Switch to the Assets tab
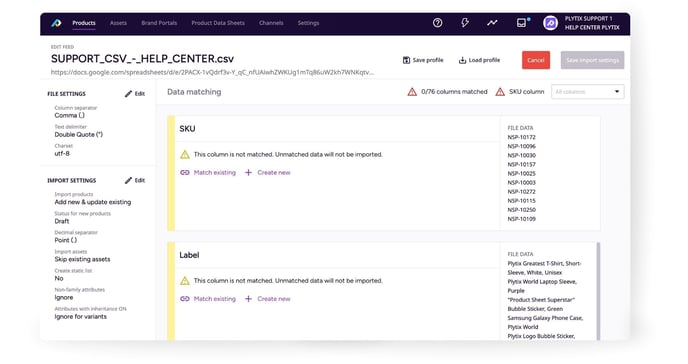 pos(118,23)
